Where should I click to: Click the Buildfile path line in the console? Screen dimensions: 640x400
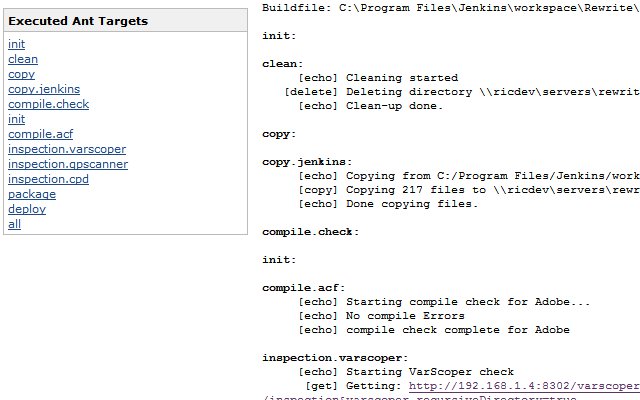(451, 8)
